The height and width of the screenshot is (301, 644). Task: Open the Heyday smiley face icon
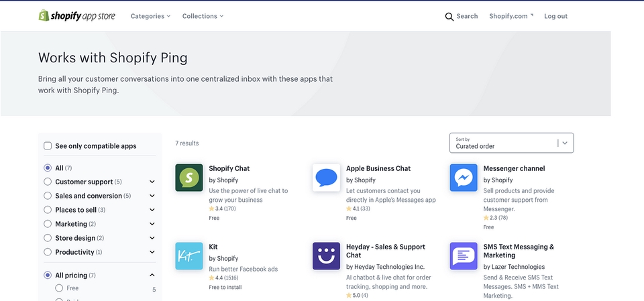[x=326, y=256]
